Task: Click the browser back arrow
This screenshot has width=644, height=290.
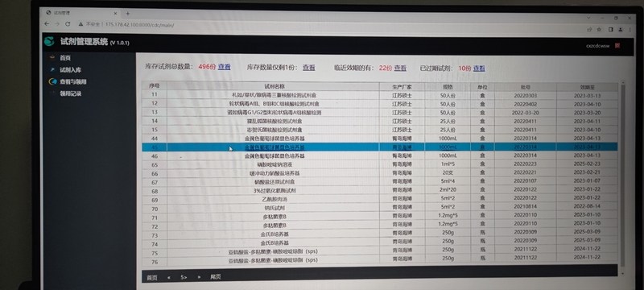Action: [47, 24]
